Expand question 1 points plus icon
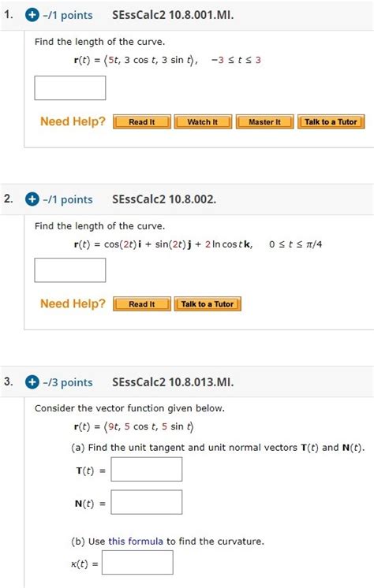The image size is (374, 588). point(32,15)
